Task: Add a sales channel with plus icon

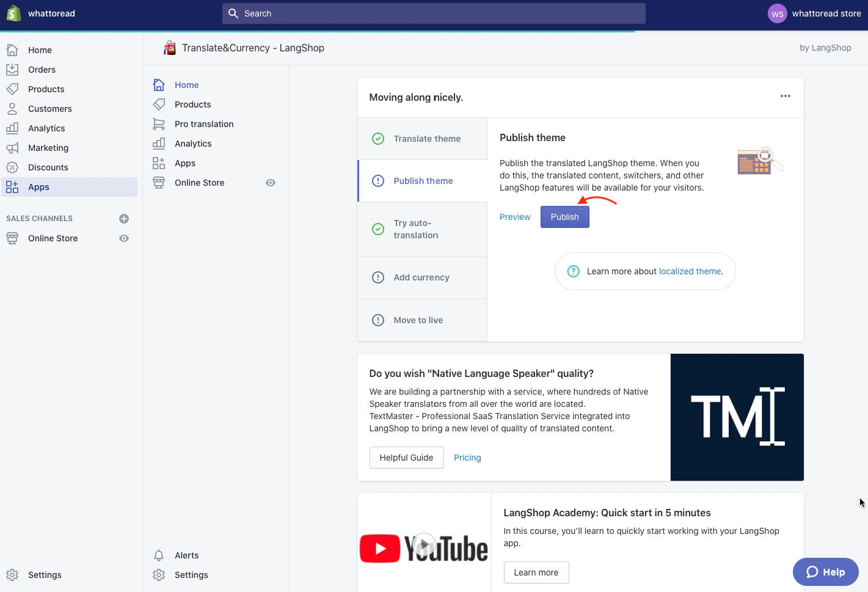Action: 124,219
